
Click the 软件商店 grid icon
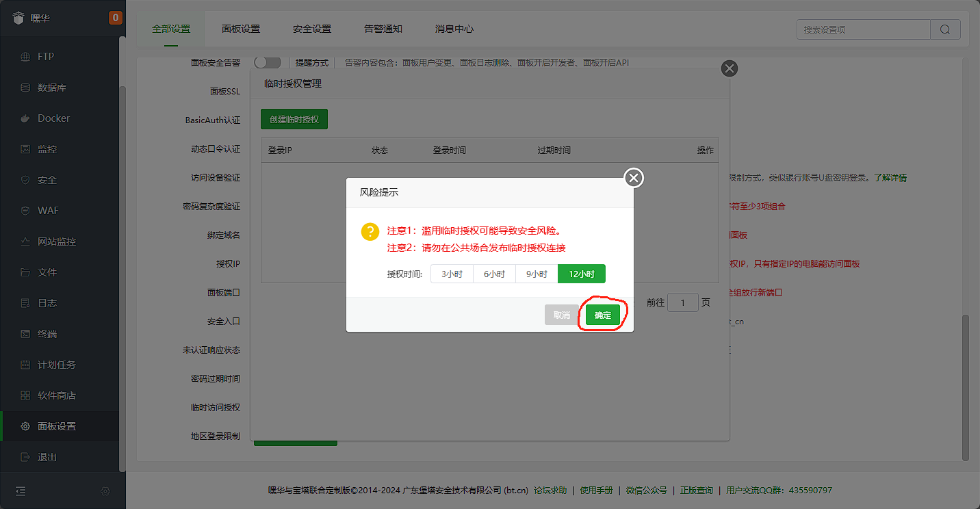click(25, 395)
